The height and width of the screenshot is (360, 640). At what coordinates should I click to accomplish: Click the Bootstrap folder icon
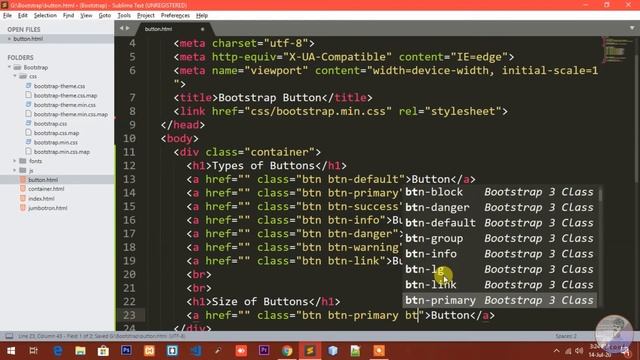pyautogui.click(x=17, y=67)
